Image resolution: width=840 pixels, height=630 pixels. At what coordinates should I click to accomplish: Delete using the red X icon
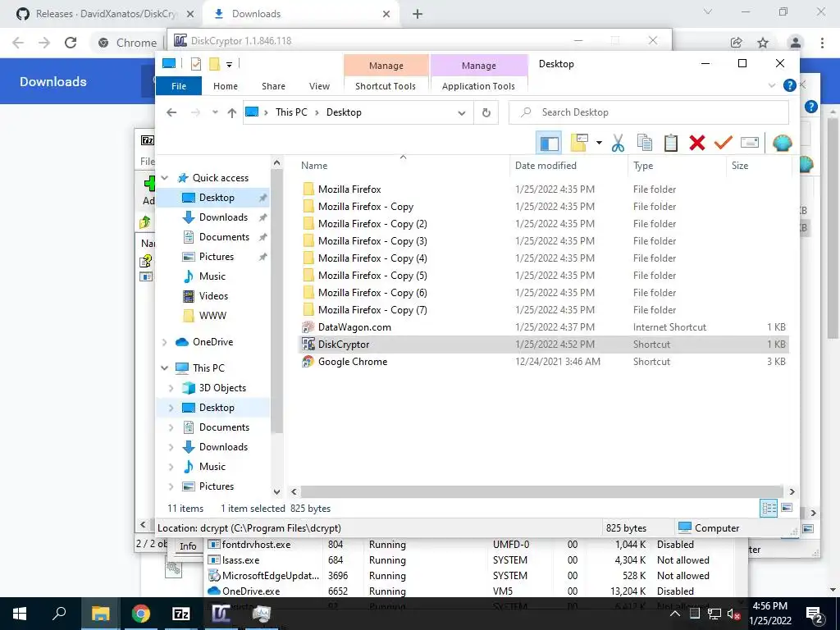pos(697,143)
